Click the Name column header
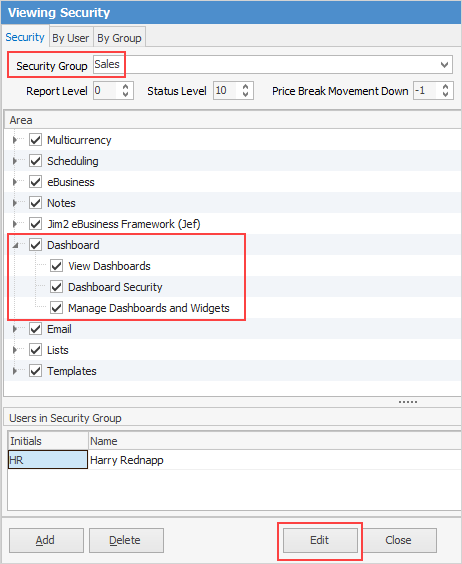This screenshot has width=462, height=564. point(275,441)
